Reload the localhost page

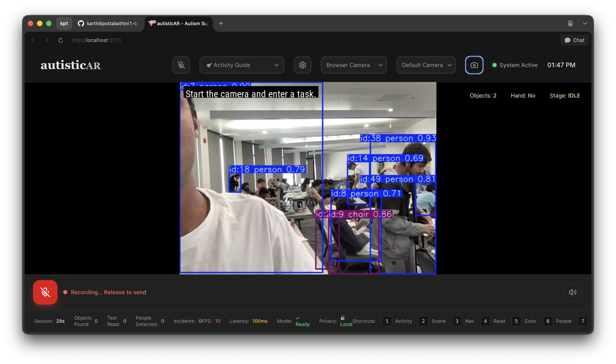pos(61,40)
